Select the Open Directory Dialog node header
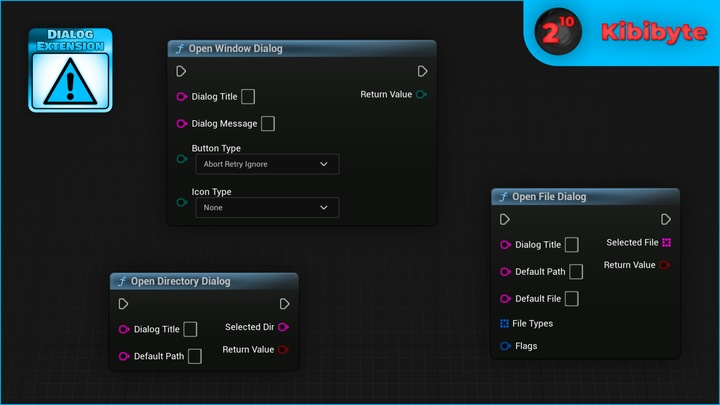Viewport: 720px width, 405px height. pos(204,281)
